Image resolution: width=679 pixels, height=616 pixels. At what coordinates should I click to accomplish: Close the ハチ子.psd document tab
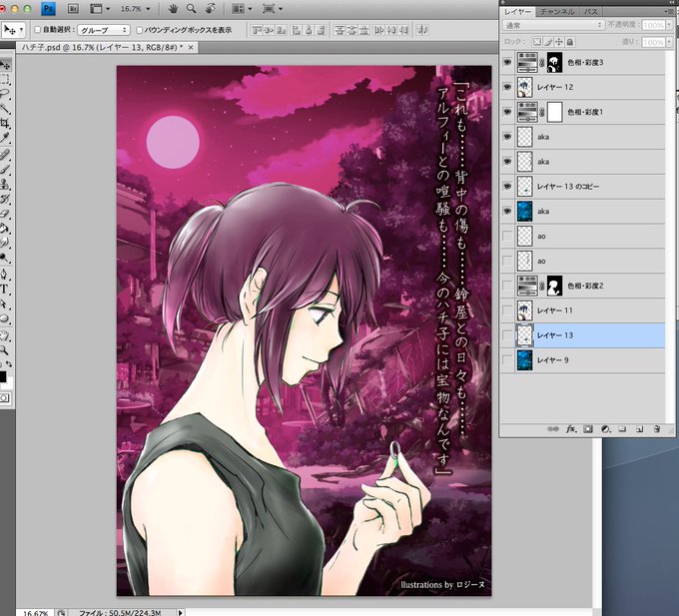[x=191, y=47]
